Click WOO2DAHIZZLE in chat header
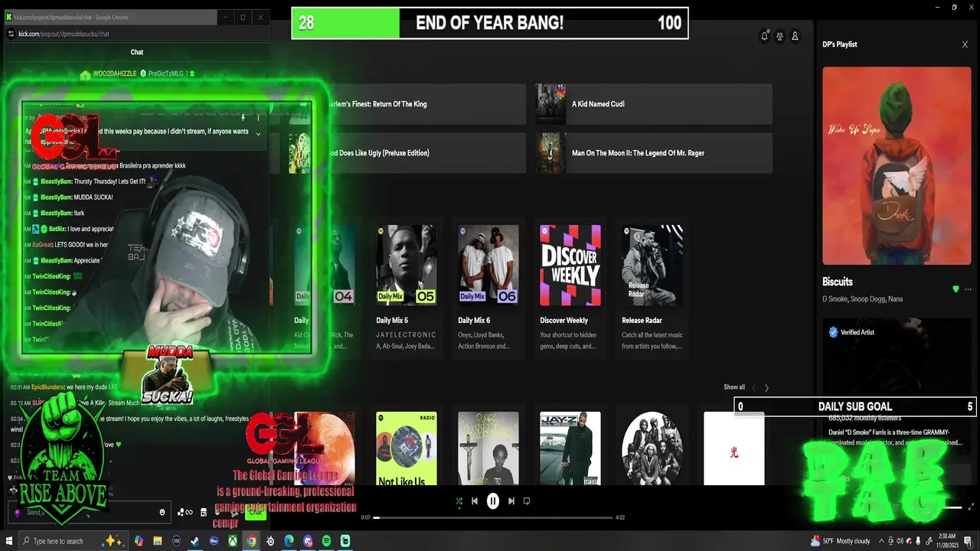Image resolution: width=980 pixels, height=551 pixels. click(116, 73)
